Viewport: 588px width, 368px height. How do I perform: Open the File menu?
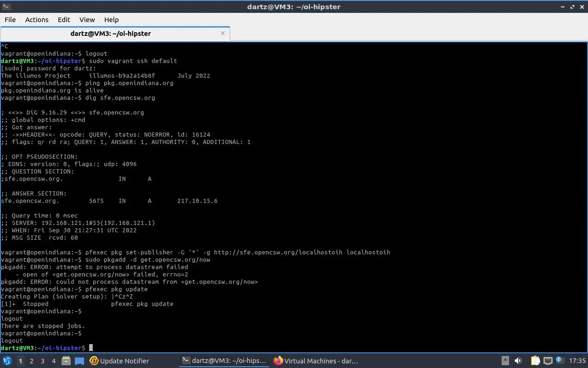click(x=10, y=19)
